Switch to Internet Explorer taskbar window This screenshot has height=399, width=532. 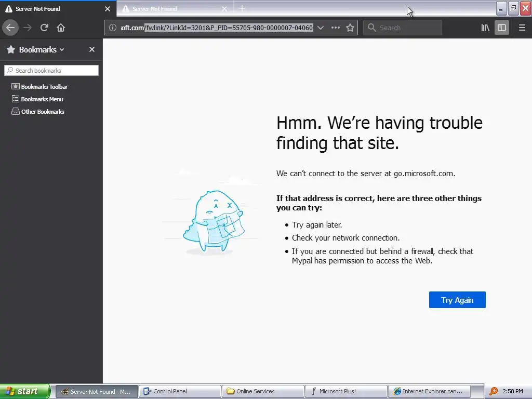429,391
